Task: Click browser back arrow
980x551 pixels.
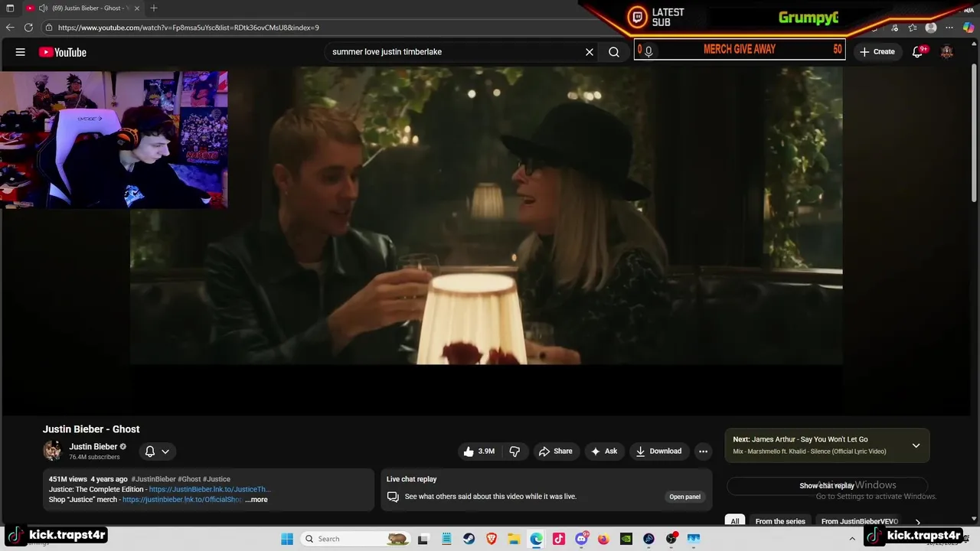Action: tap(10, 28)
